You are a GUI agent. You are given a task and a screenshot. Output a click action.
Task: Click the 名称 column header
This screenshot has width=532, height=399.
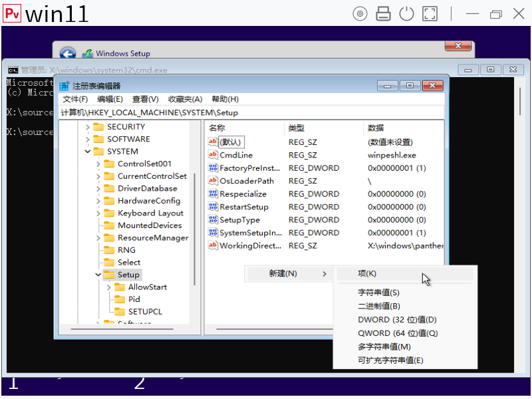[x=245, y=128]
